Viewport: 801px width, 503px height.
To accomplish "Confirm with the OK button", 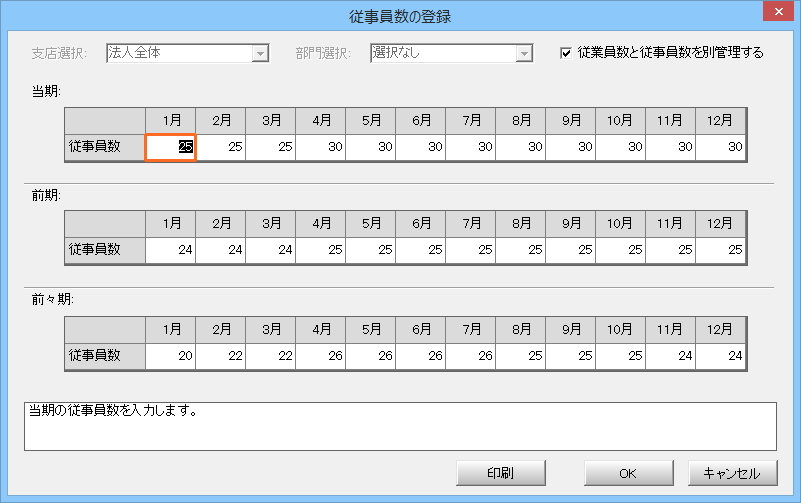I will click(628, 473).
